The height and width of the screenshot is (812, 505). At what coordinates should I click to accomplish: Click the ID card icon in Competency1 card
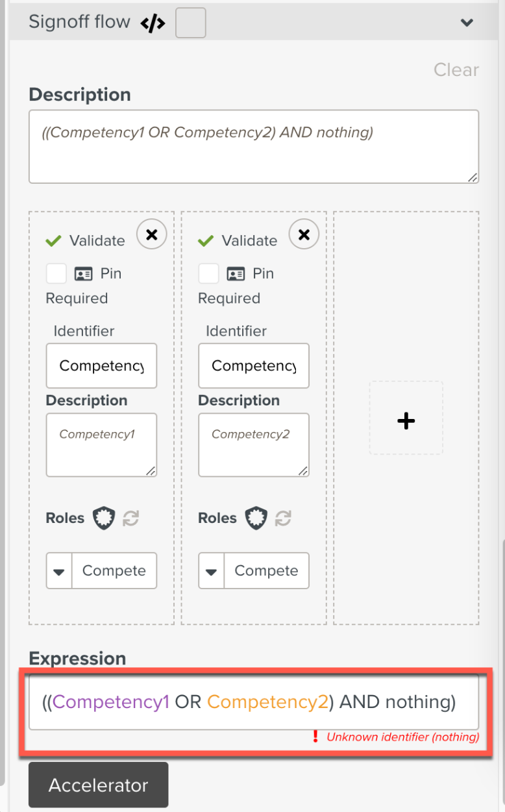[x=83, y=274]
